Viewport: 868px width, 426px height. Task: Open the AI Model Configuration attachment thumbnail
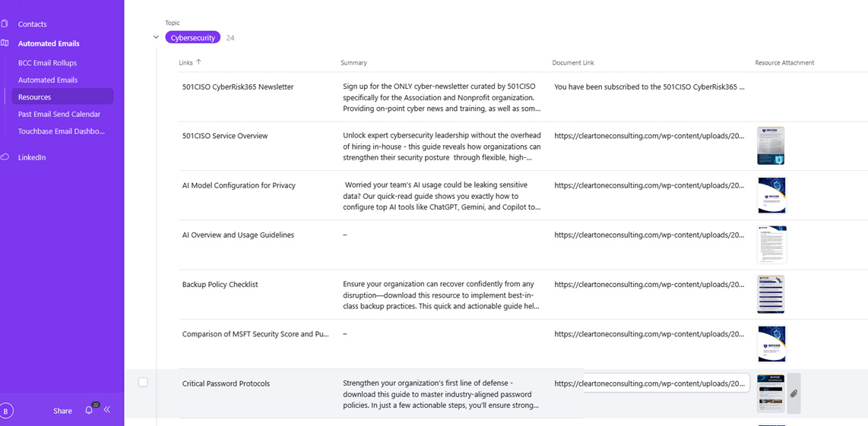pos(771,195)
